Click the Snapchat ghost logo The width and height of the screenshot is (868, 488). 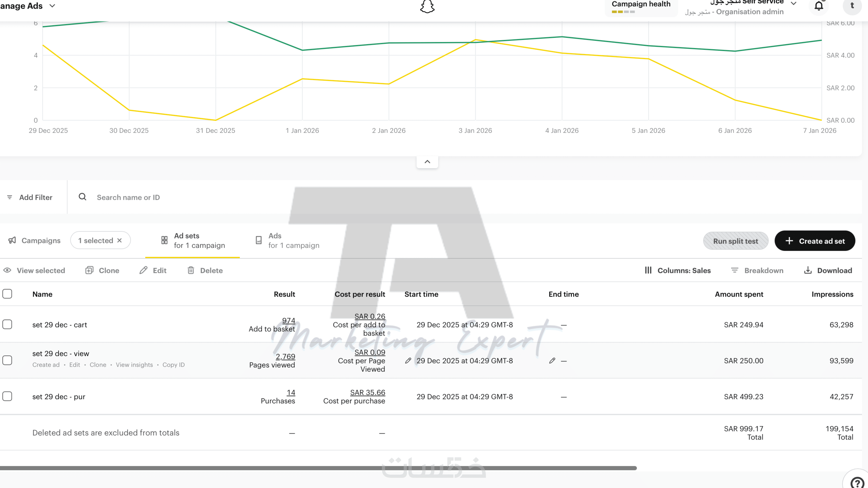coord(427,6)
